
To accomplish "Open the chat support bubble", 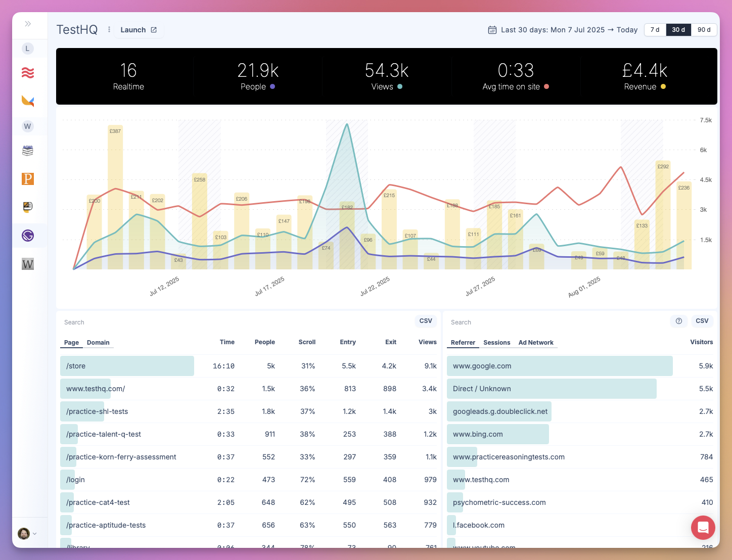I will [703, 527].
